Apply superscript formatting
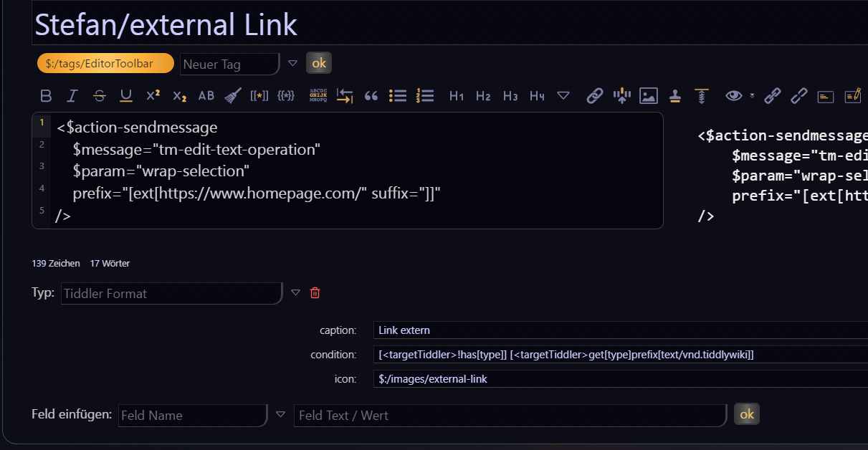This screenshot has width=868, height=450. pyautogui.click(x=153, y=96)
